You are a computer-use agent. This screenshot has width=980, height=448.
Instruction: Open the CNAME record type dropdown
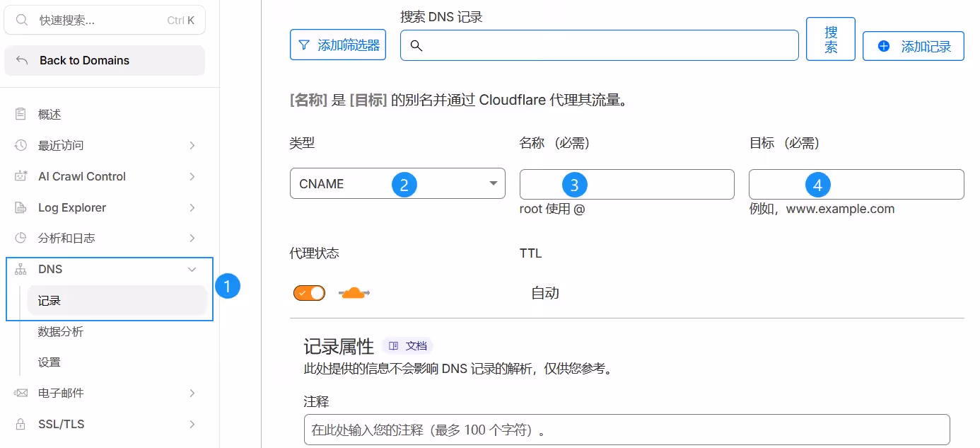coord(397,184)
